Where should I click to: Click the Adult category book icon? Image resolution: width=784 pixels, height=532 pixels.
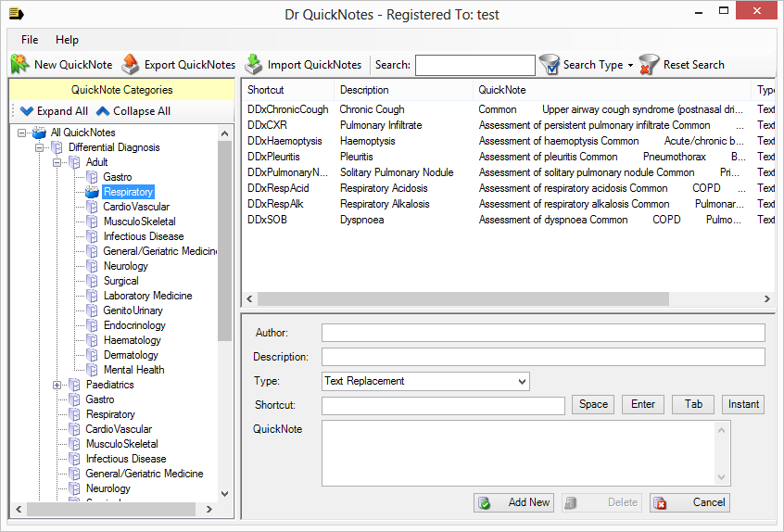click(74, 162)
